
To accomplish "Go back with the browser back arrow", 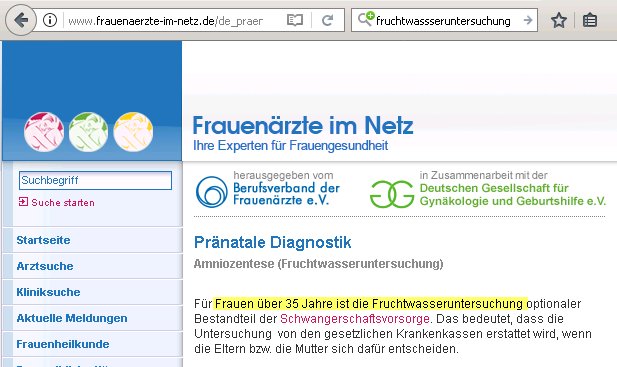I will (x=21, y=20).
